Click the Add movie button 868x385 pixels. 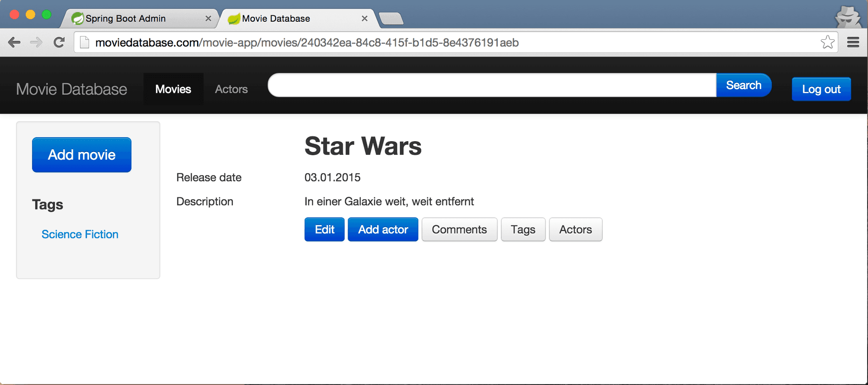[82, 155]
